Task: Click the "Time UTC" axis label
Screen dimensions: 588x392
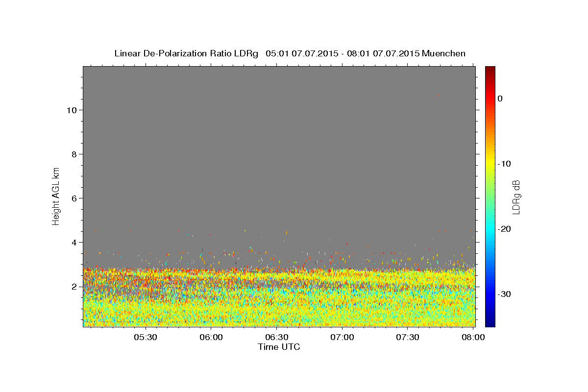Action: click(x=279, y=347)
